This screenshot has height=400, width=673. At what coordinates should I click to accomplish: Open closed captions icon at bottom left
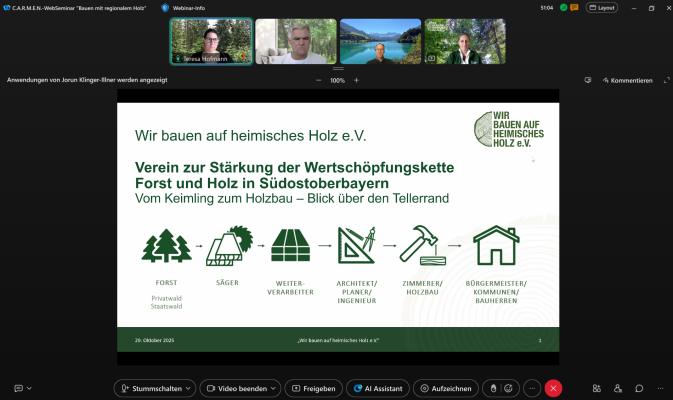coord(18,388)
